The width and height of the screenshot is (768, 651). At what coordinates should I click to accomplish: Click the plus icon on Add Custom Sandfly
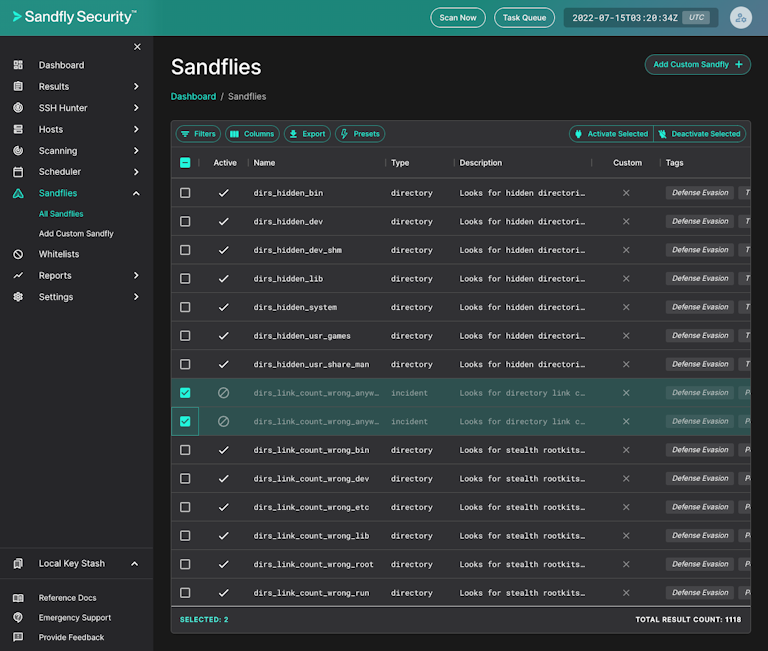click(x=739, y=64)
